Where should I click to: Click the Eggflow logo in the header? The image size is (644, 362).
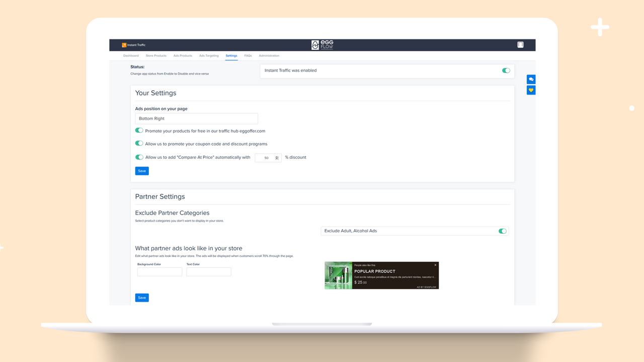(x=322, y=44)
